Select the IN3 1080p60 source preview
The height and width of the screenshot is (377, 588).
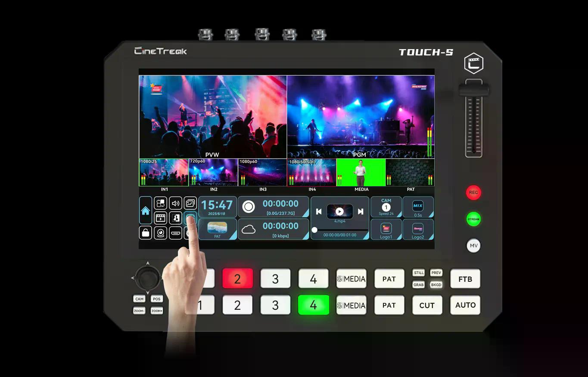pos(262,173)
